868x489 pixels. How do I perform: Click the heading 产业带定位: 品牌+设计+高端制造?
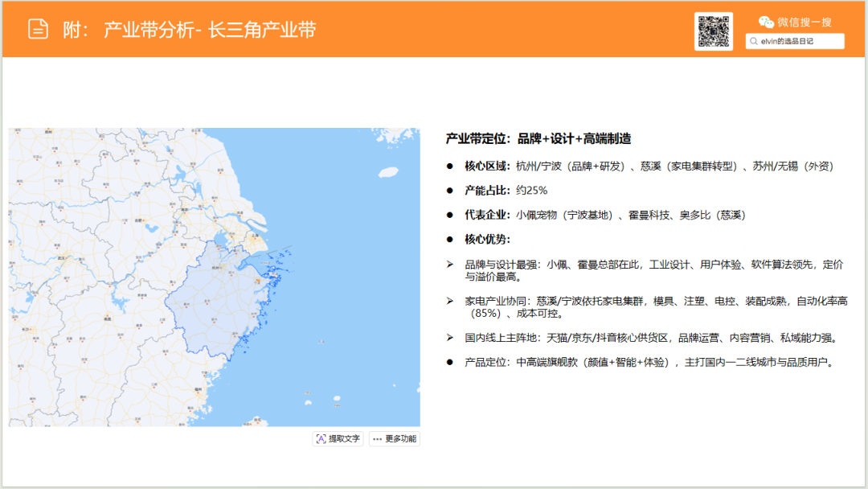538,138
